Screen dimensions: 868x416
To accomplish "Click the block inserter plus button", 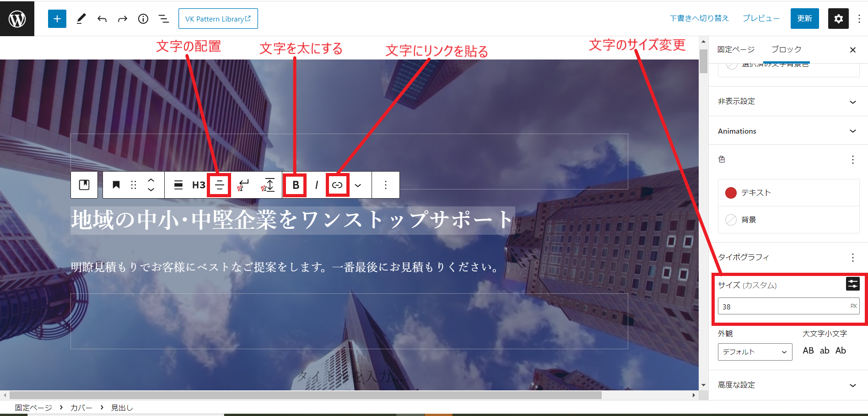I will 57,19.
